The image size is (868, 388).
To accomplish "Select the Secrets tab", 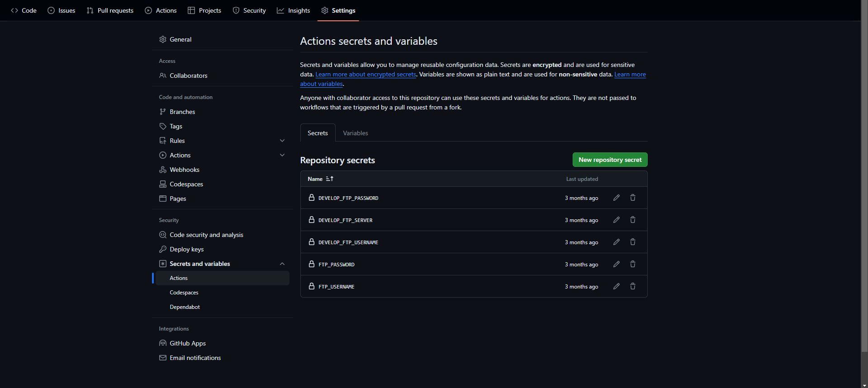I will pos(318,133).
